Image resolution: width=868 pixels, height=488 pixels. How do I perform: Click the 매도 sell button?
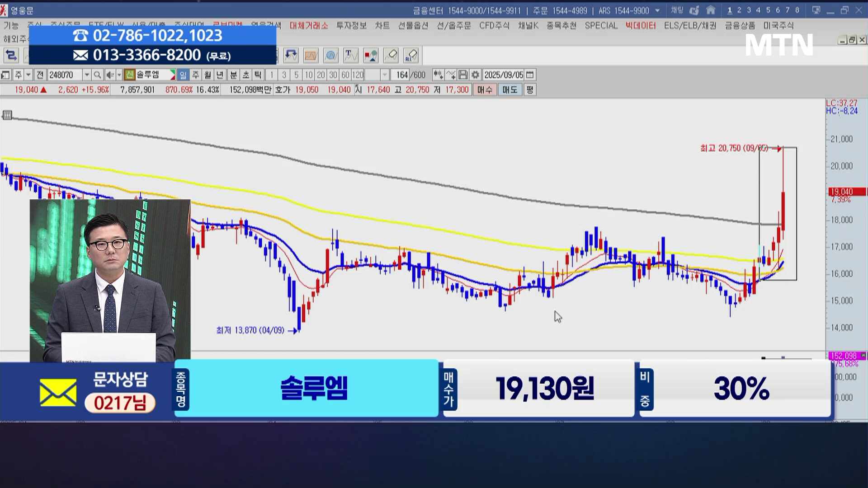[x=509, y=90]
